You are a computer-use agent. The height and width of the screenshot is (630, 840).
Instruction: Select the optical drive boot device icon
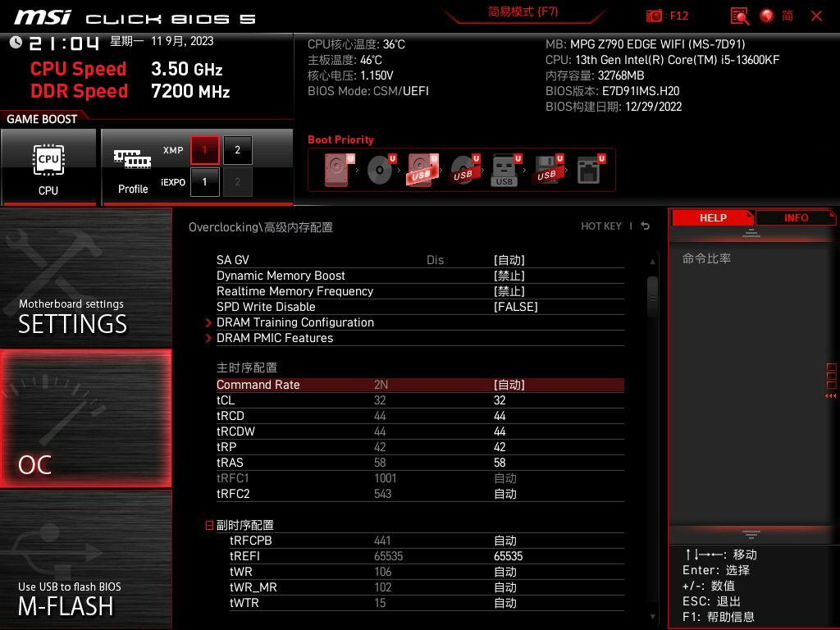381,170
